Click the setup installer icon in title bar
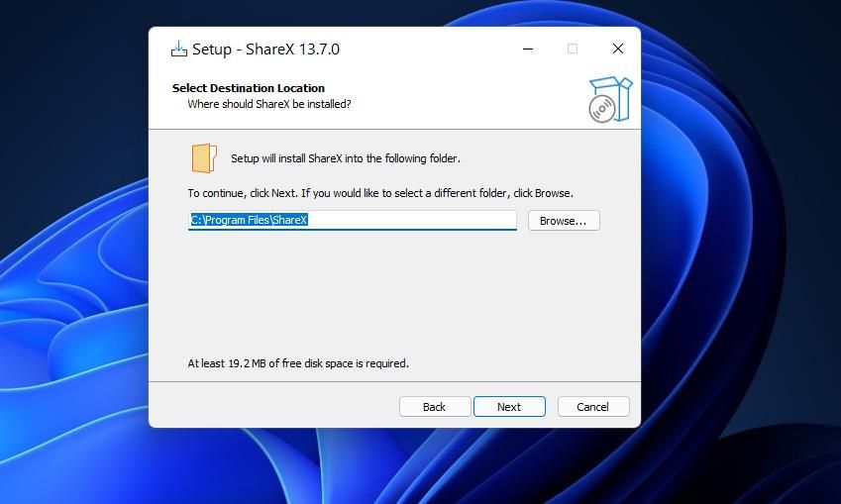Screen dimensions: 841x504 point(178,50)
